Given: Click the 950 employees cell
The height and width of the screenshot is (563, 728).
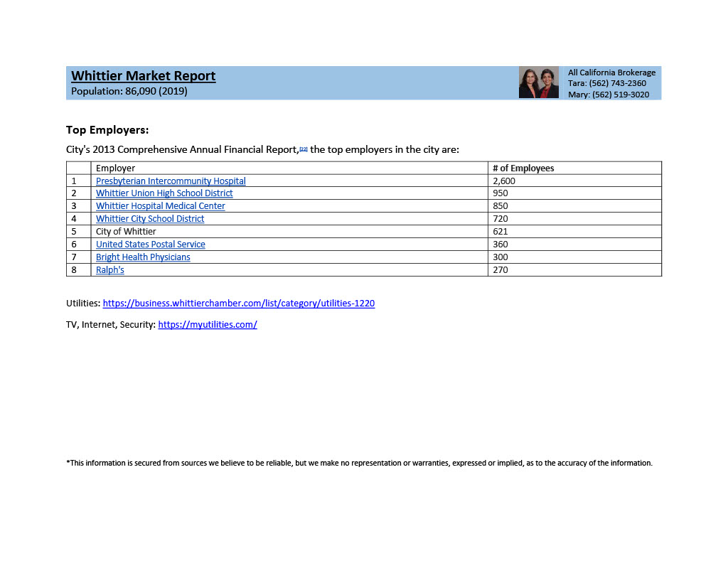Looking at the screenshot, I should tap(574, 193).
